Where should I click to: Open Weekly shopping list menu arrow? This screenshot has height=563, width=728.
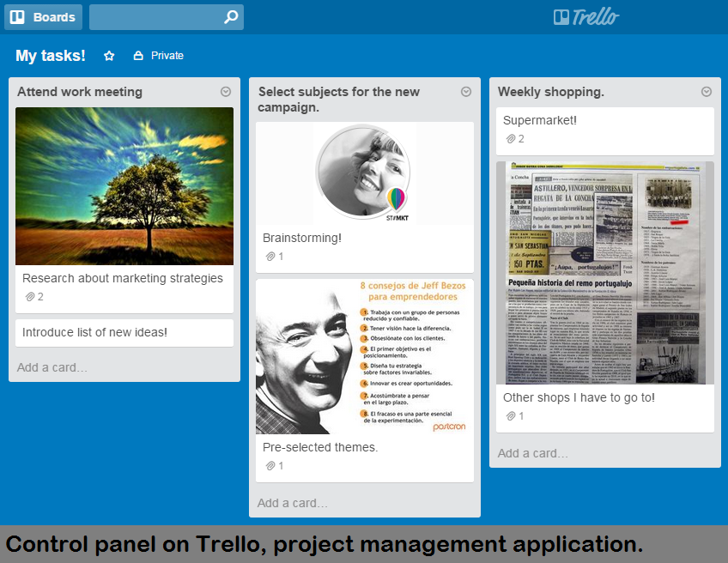707,92
